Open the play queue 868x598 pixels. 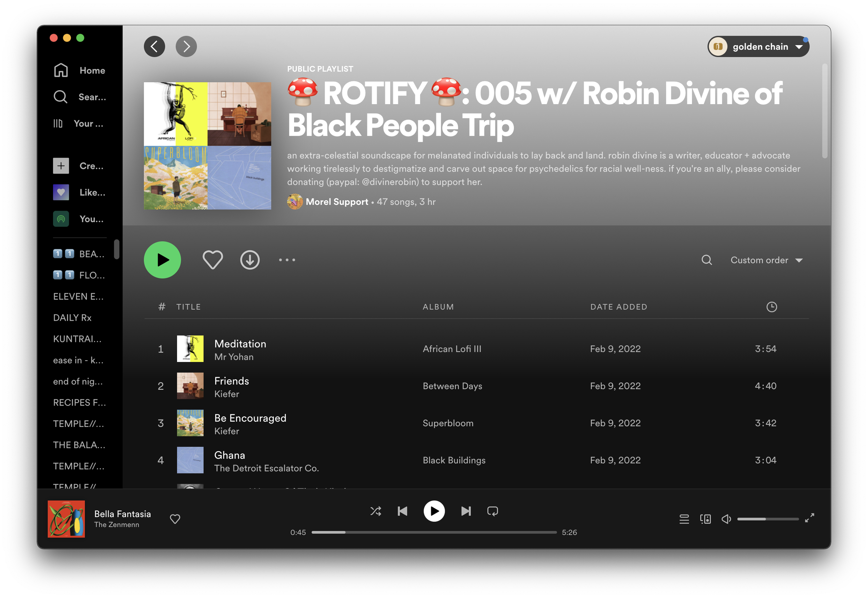pos(684,519)
